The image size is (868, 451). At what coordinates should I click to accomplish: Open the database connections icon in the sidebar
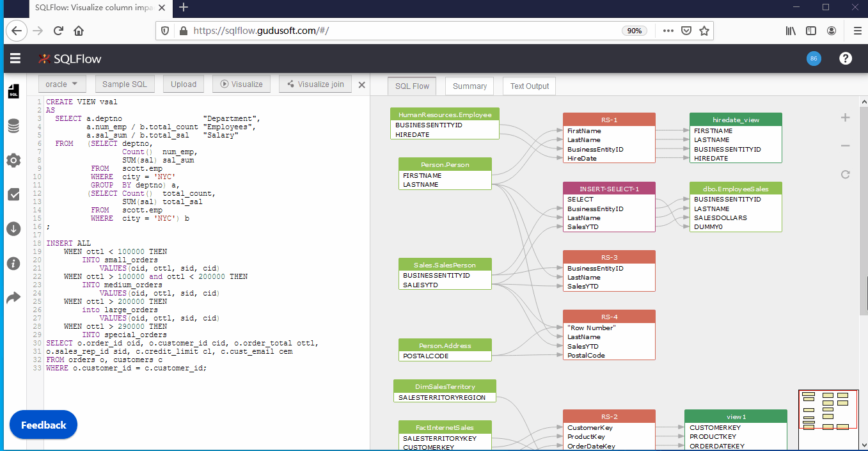click(x=13, y=126)
